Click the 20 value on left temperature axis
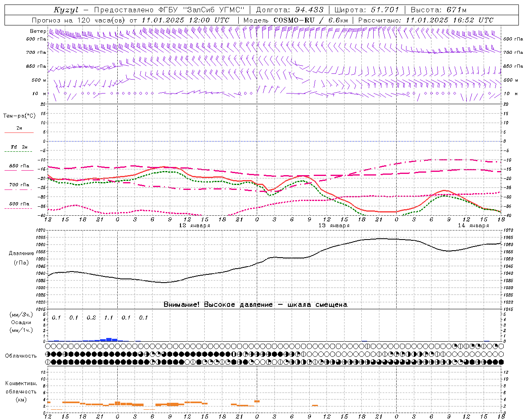 tap(43, 104)
